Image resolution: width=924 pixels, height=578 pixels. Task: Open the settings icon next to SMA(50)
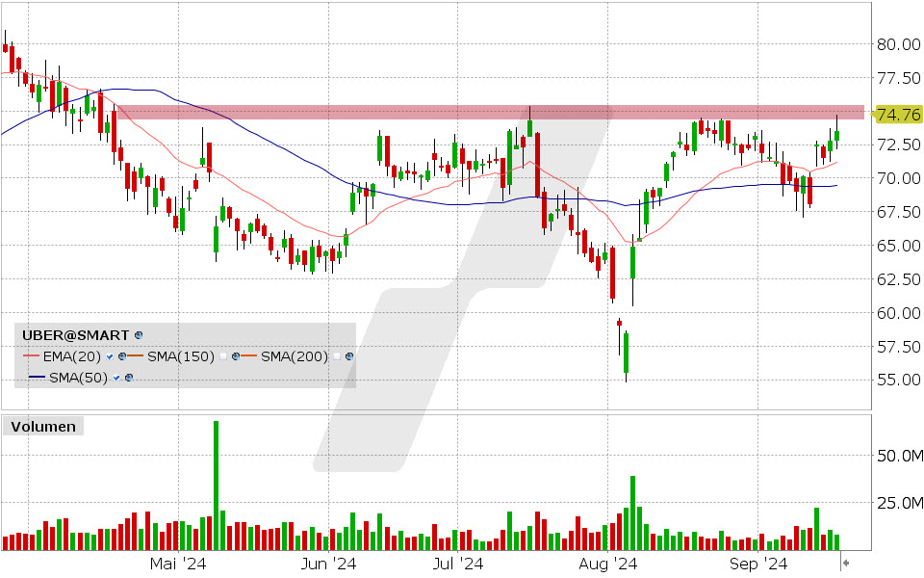point(129,378)
